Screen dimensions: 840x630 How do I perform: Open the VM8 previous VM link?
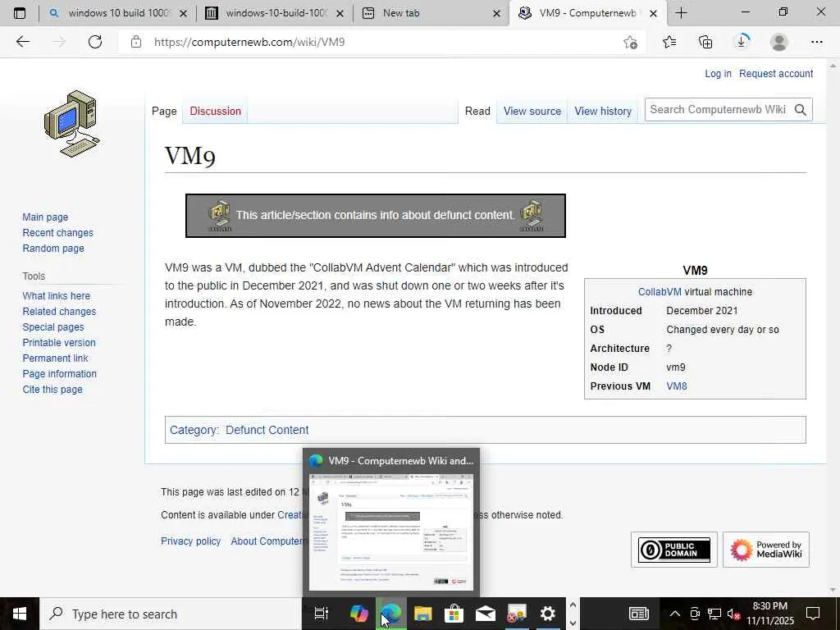pyautogui.click(x=677, y=386)
